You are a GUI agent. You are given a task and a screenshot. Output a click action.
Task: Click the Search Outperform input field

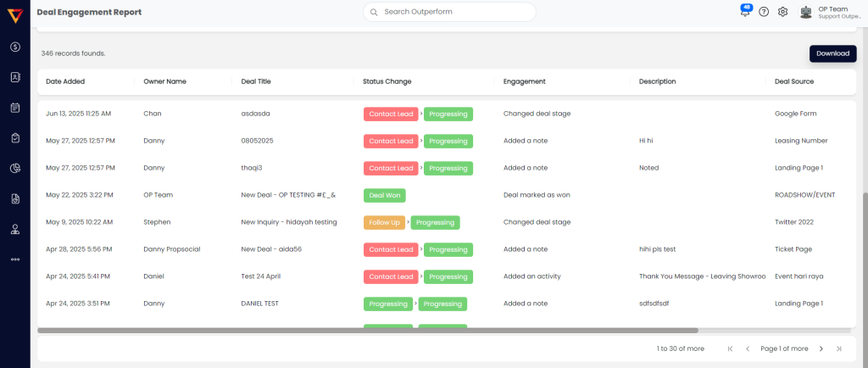tap(449, 12)
